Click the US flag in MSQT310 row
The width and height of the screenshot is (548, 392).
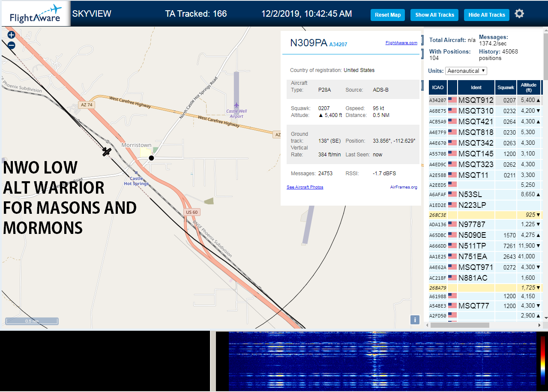452,111
